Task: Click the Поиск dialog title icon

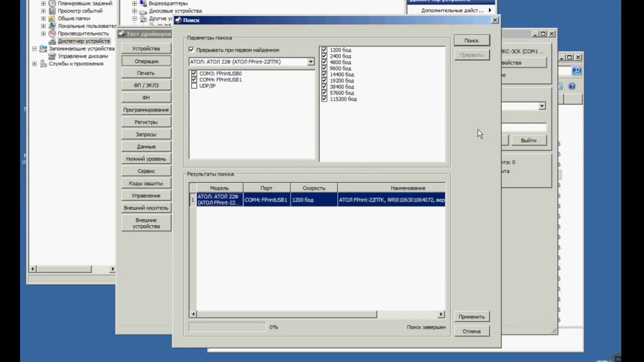Action: point(178,20)
